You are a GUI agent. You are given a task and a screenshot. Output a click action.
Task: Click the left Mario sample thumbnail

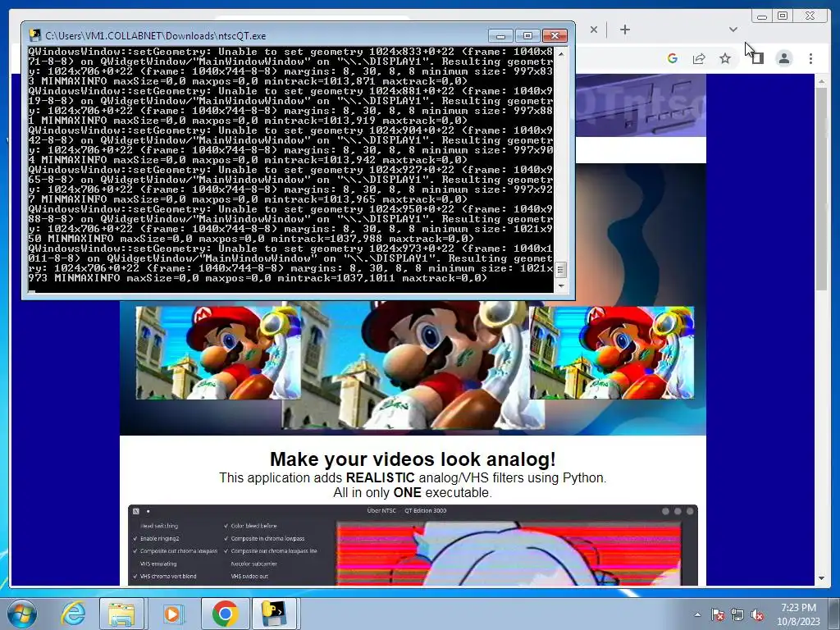[218, 353]
